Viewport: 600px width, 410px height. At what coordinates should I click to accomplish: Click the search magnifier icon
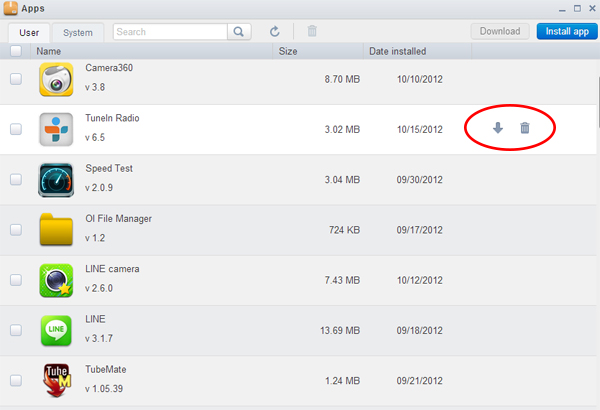point(239,32)
